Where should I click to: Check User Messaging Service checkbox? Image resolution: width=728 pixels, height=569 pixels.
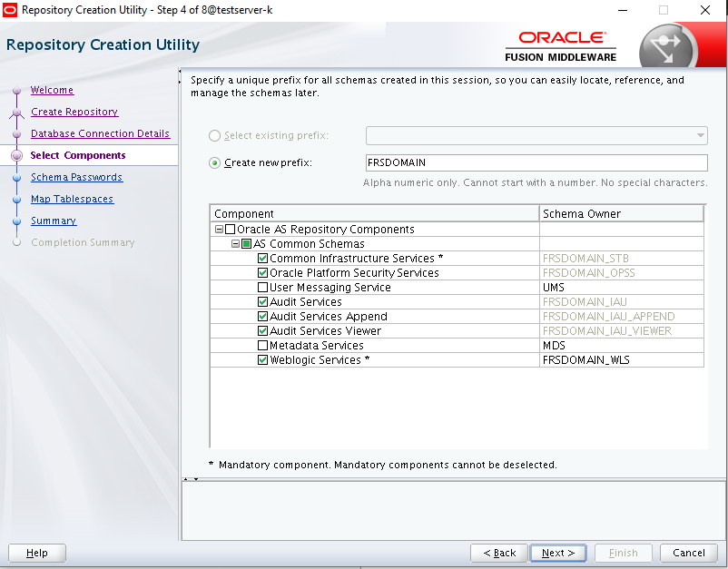coord(262,288)
